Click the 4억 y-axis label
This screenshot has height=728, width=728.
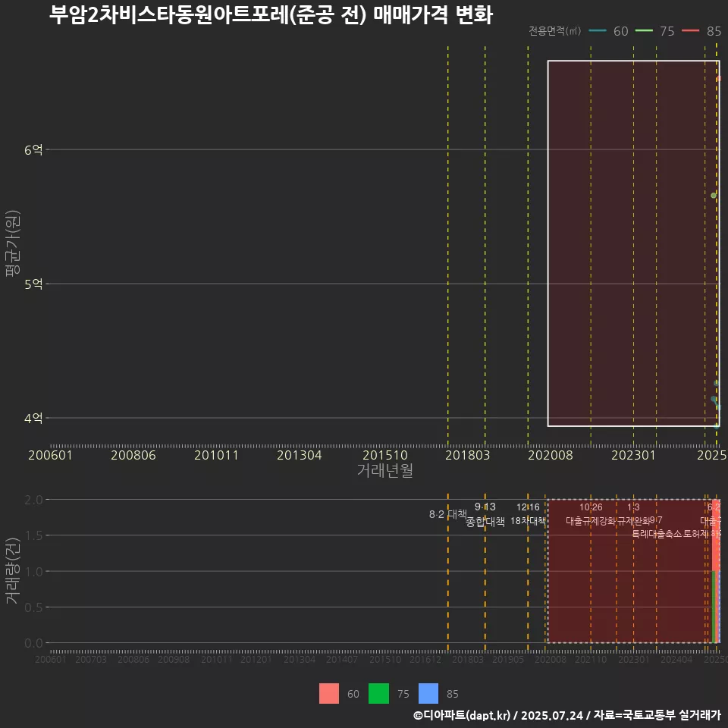(33, 418)
